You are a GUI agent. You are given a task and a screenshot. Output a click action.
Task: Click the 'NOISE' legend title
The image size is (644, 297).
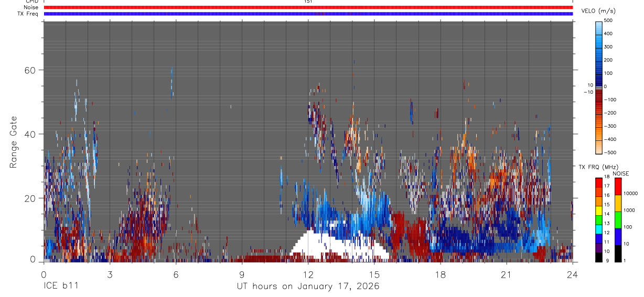tap(620, 173)
